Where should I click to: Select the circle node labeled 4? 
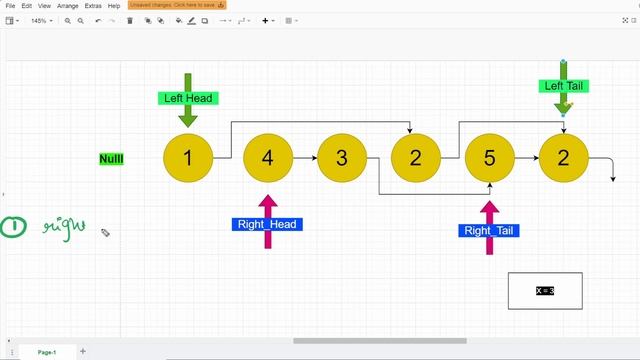pyautogui.click(x=268, y=158)
